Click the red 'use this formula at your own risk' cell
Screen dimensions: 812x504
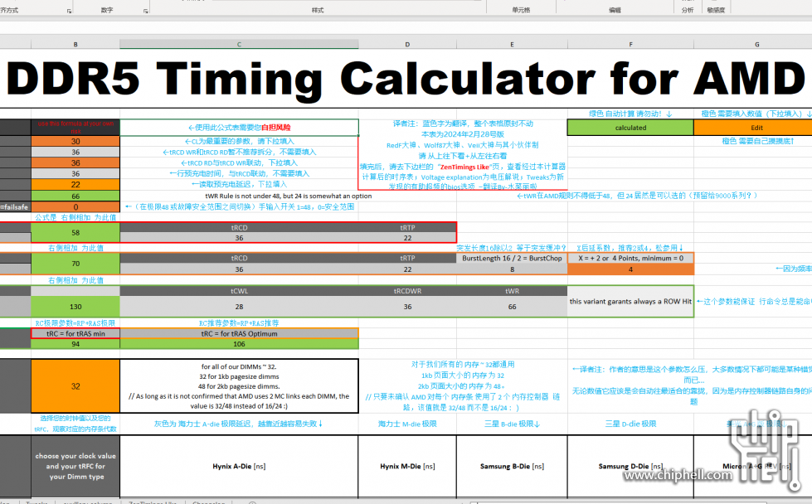pos(75,127)
